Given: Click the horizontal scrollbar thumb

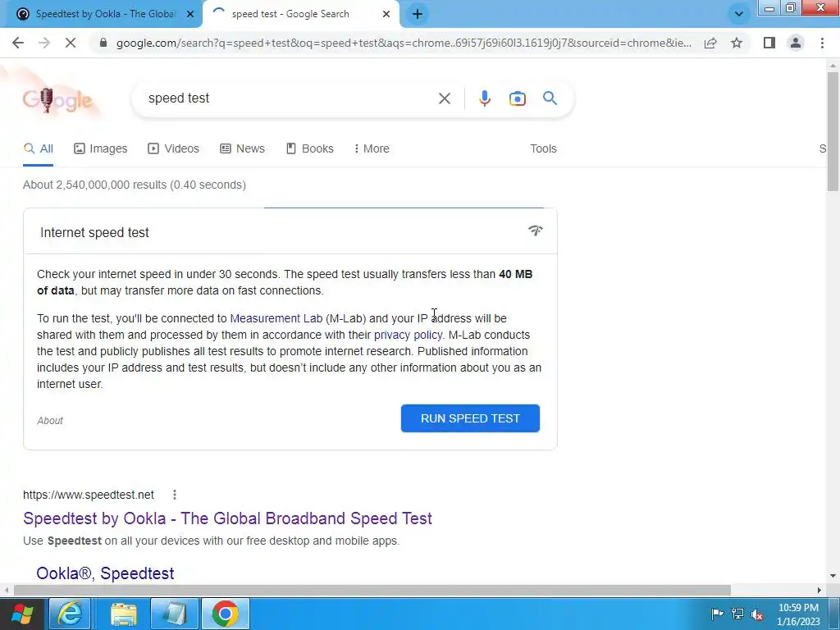Looking at the screenshot, I should [372, 590].
